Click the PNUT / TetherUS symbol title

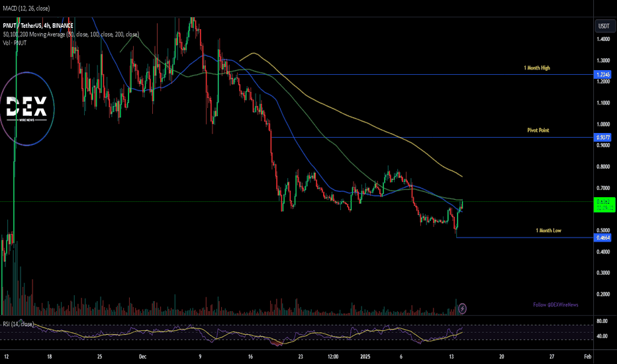click(38, 26)
